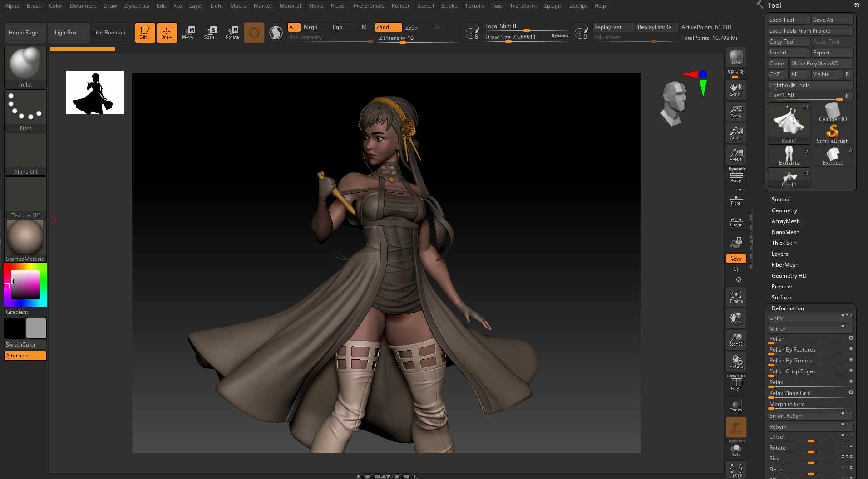Open the Zplugin menu
868x479 pixels.
pyautogui.click(x=553, y=6)
